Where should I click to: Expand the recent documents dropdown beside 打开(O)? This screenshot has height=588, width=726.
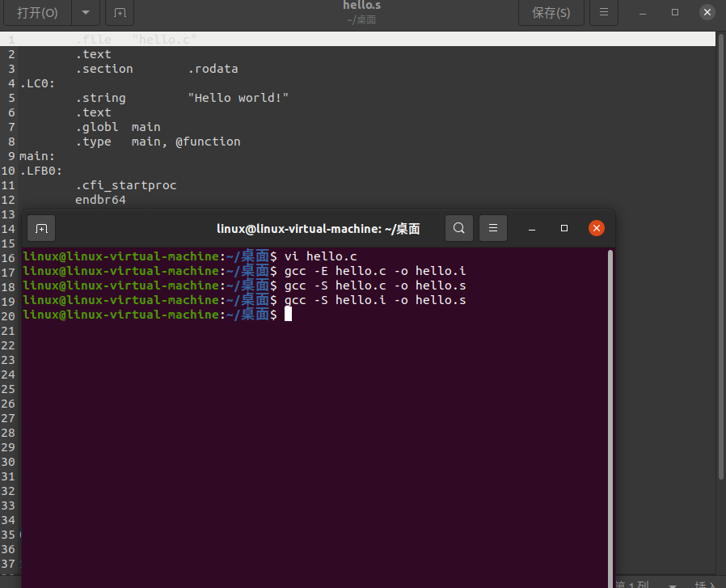85,13
